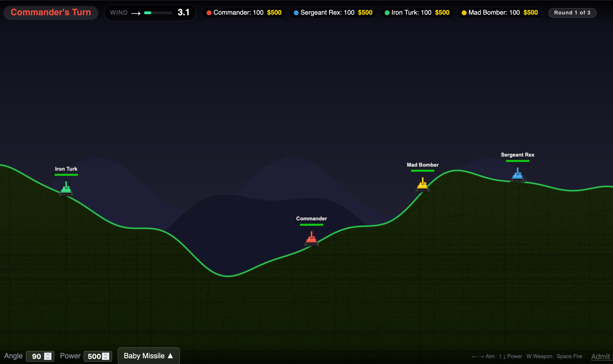Focus the Power input showing 500

98,356
